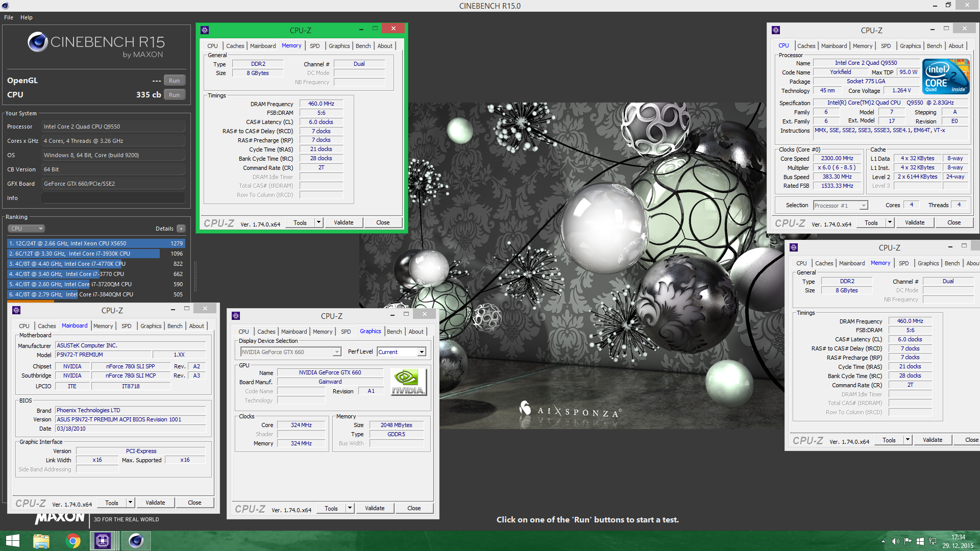Open Tools dropdown arrow in green Memory window
Screen dimensions: 980x551
(319, 222)
